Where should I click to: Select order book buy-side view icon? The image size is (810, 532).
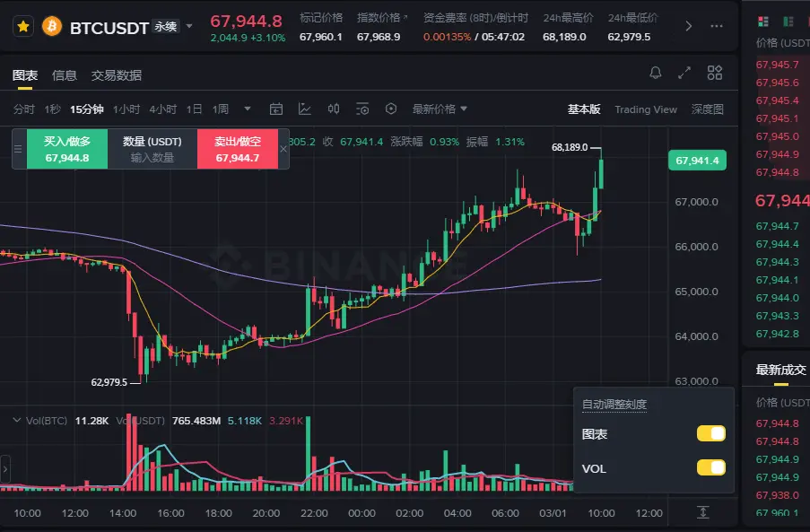pos(788,22)
